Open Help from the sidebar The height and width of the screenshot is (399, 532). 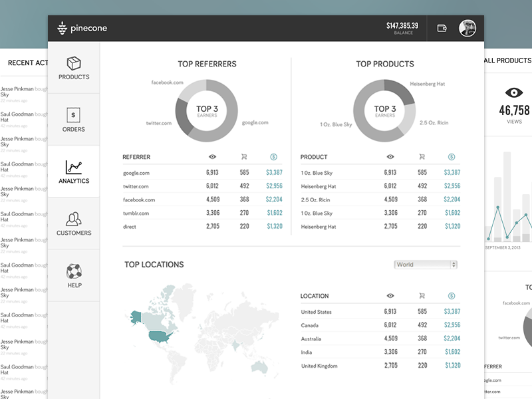click(x=74, y=275)
